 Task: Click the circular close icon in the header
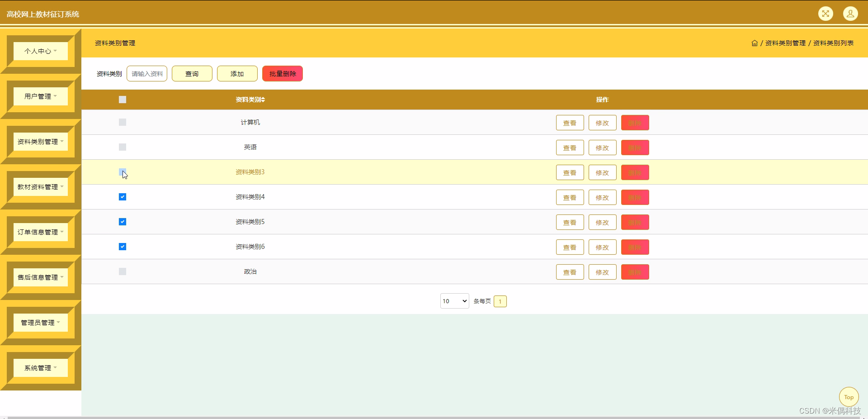click(826, 14)
